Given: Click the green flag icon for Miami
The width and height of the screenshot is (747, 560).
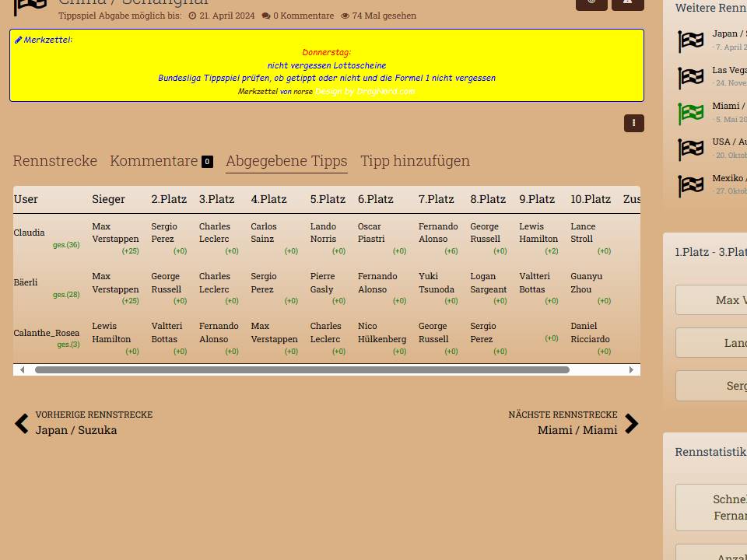Looking at the screenshot, I should 690,114.
